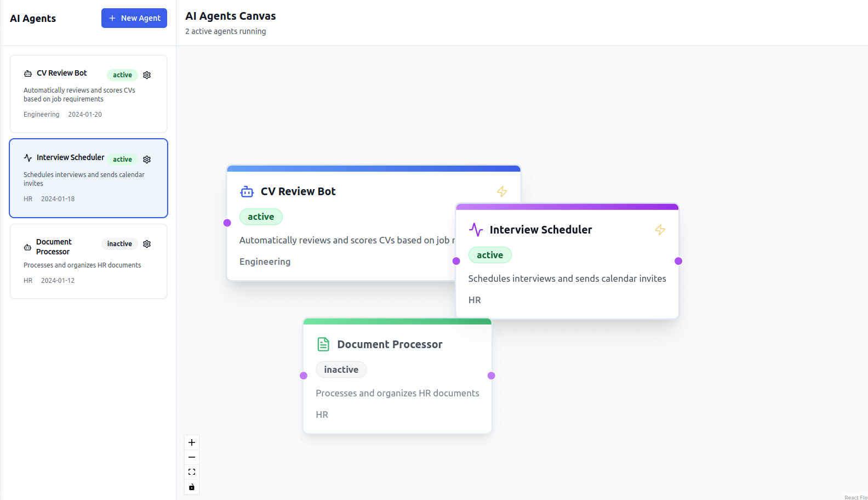Click the date 2024-01-12 in sidebar

(x=58, y=281)
